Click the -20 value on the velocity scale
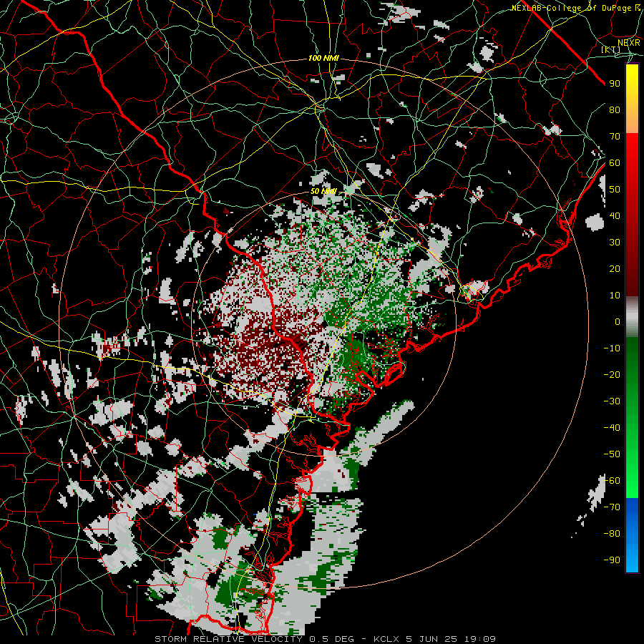This screenshot has height=644, width=644. coord(612,375)
